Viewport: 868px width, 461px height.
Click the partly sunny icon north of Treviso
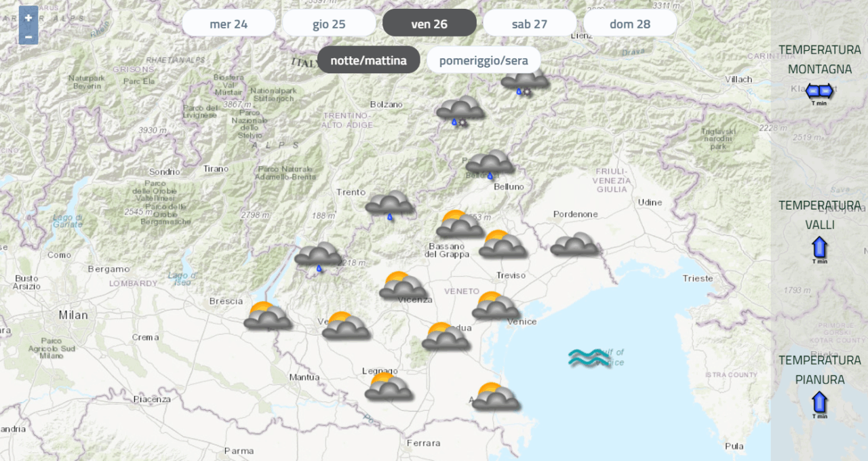click(503, 244)
